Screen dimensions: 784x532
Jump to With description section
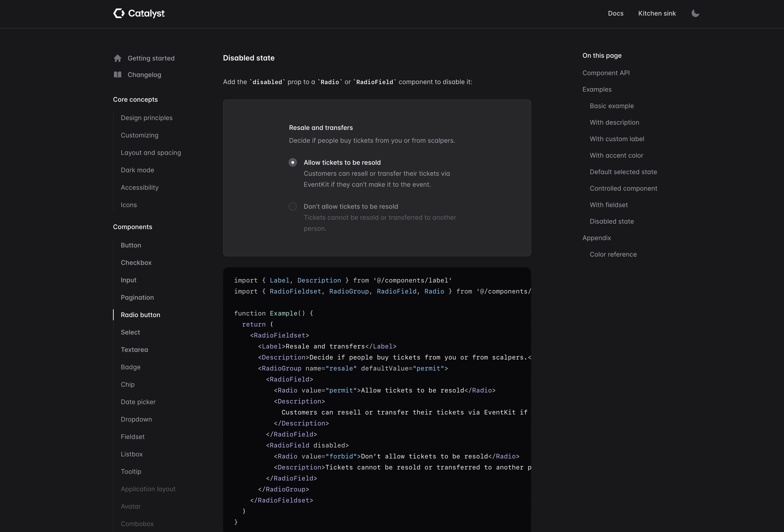pos(614,123)
